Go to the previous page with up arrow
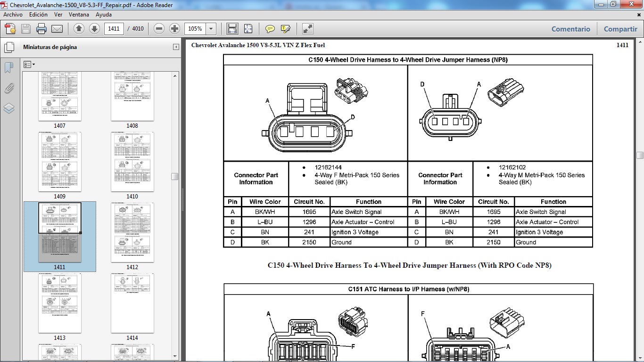The image size is (644, 362). pyautogui.click(x=79, y=29)
